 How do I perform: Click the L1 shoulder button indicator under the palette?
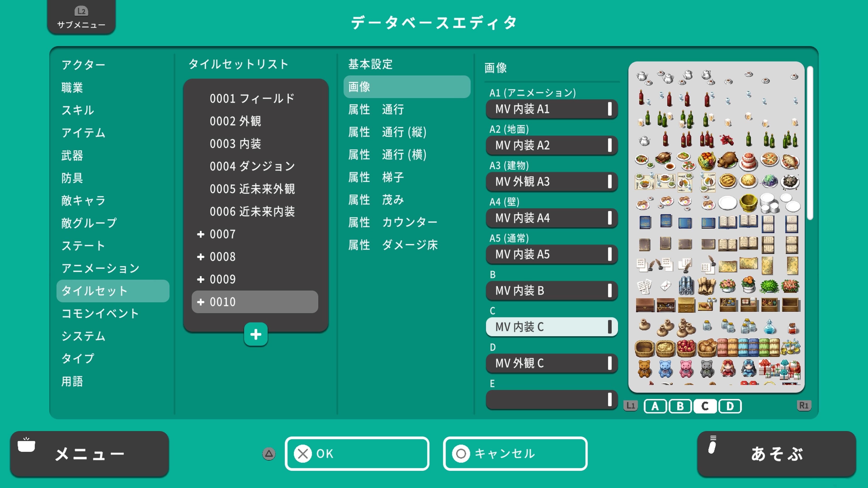tap(631, 406)
